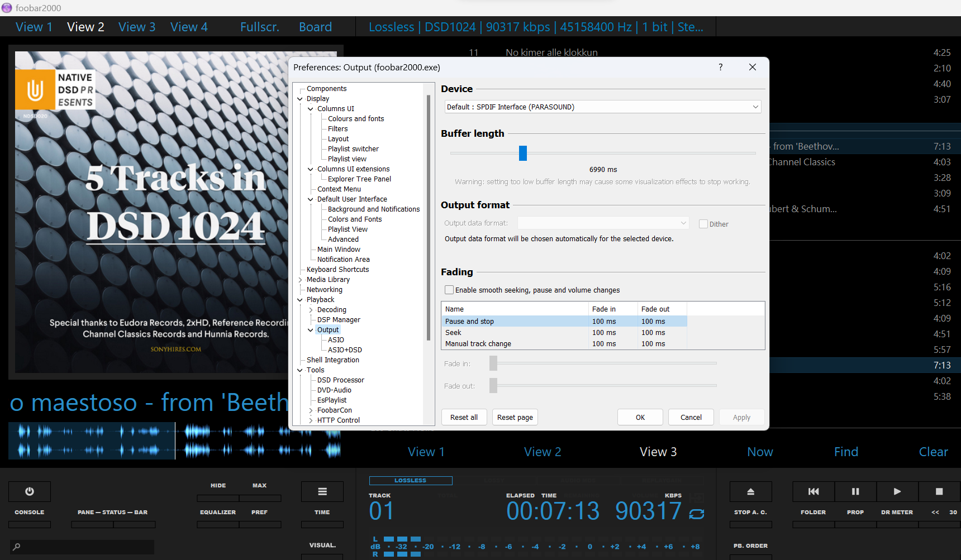Switch to View 1 top tab
Image resolution: width=961 pixels, height=560 pixels.
(34, 27)
